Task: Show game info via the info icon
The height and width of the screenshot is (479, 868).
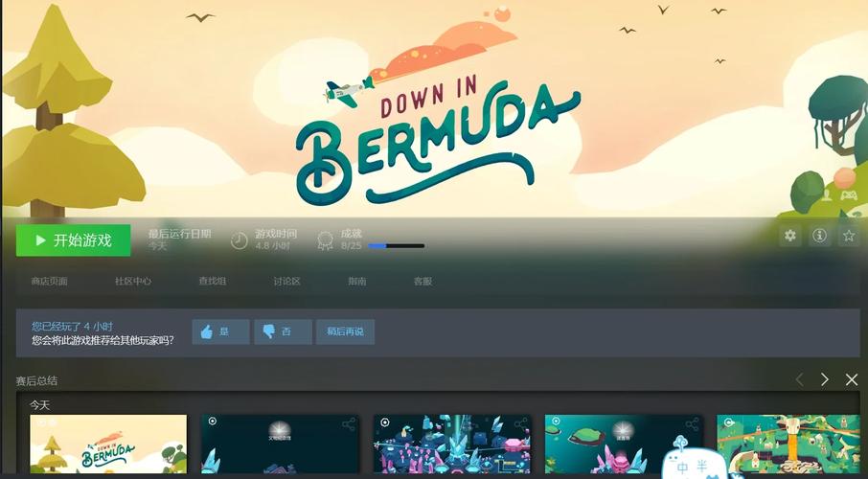Action: tap(819, 236)
